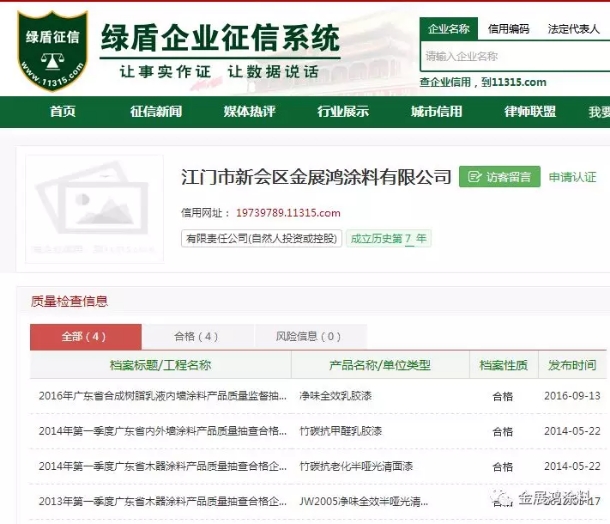Open 城市信用 in the navigation bar
The image size is (610, 524).
[436, 112]
